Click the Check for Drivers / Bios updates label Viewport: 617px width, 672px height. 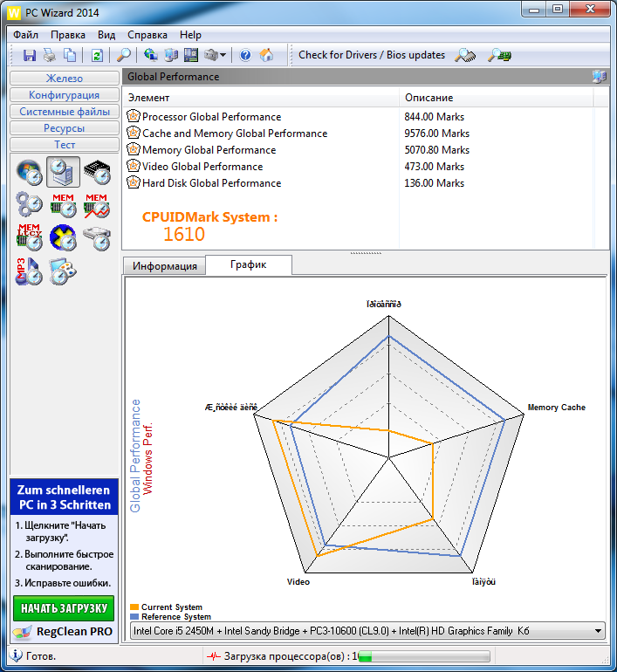pyautogui.click(x=372, y=55)
